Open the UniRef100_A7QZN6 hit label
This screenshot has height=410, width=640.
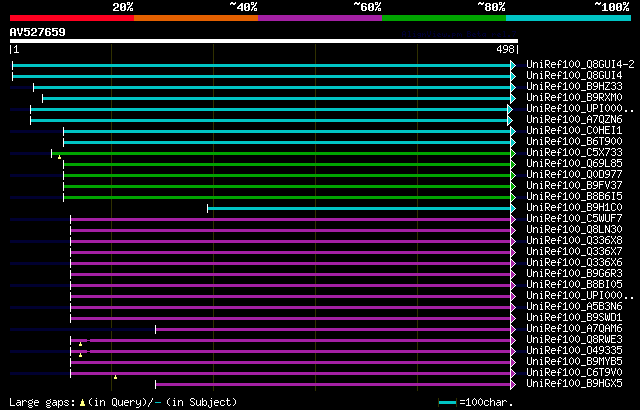coord(574,120)
